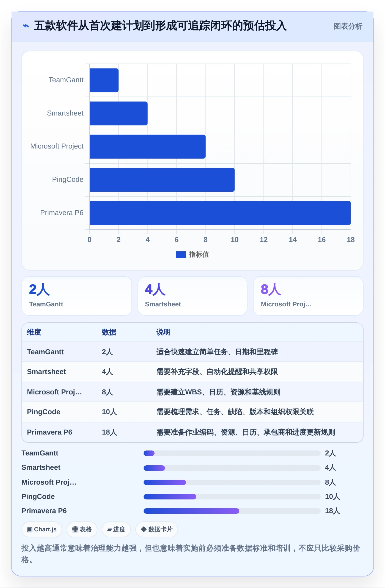The height and width of the screenshot is (588, 385).
Task: Click the Primavera P6 progress bar
Action: (232, 511)
